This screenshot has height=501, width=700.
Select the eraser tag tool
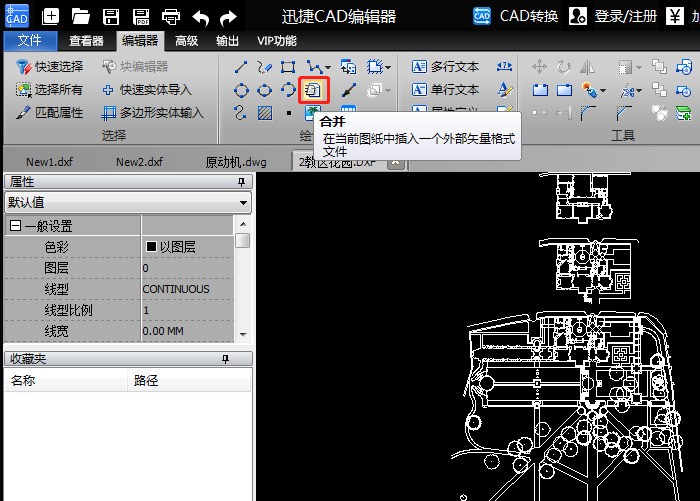coord(590,91)
